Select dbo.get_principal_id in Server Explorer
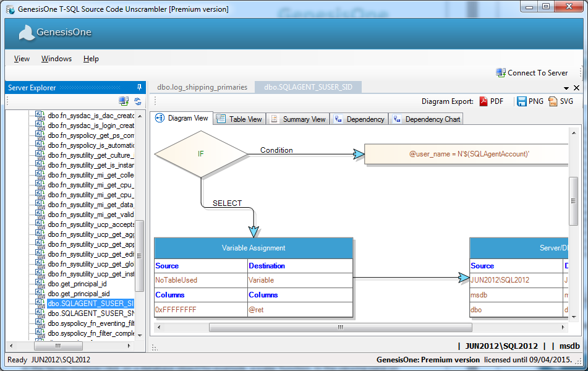This screenshot has width=588, height=371. tap(77, 284)
